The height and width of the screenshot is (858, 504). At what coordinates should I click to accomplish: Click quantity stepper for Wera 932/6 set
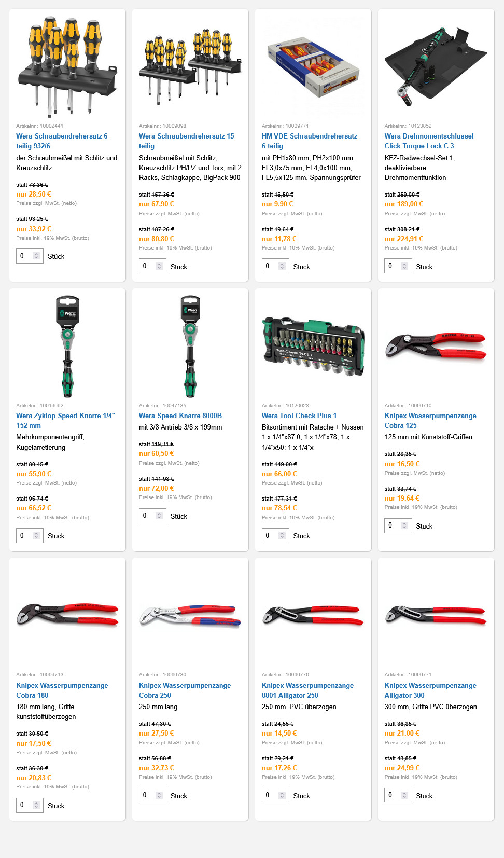point(36,256)
